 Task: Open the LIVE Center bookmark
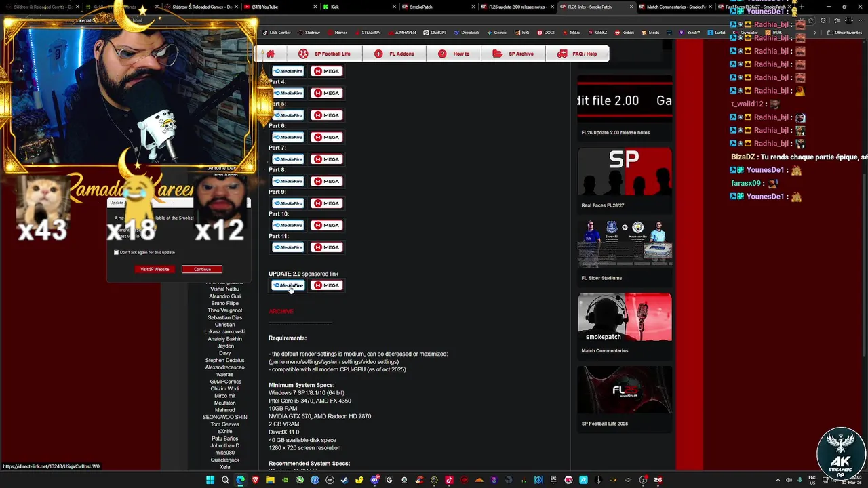tap(277, 32)
